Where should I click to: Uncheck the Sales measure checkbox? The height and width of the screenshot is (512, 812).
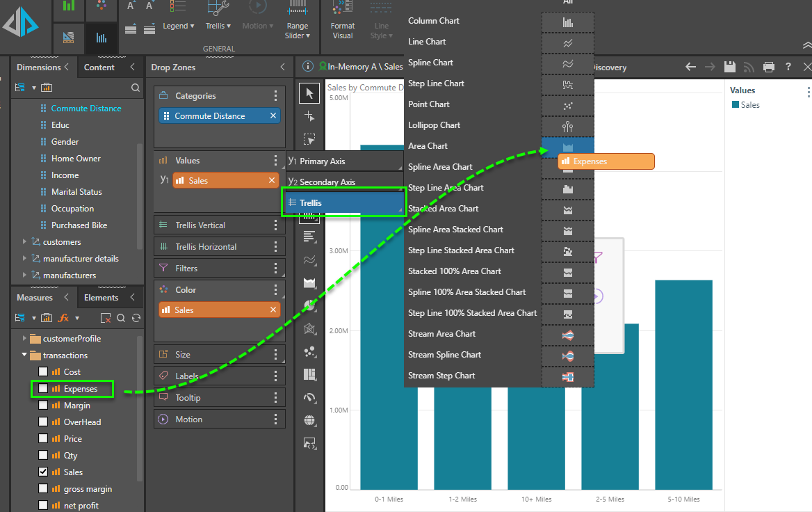click(43, 472)
